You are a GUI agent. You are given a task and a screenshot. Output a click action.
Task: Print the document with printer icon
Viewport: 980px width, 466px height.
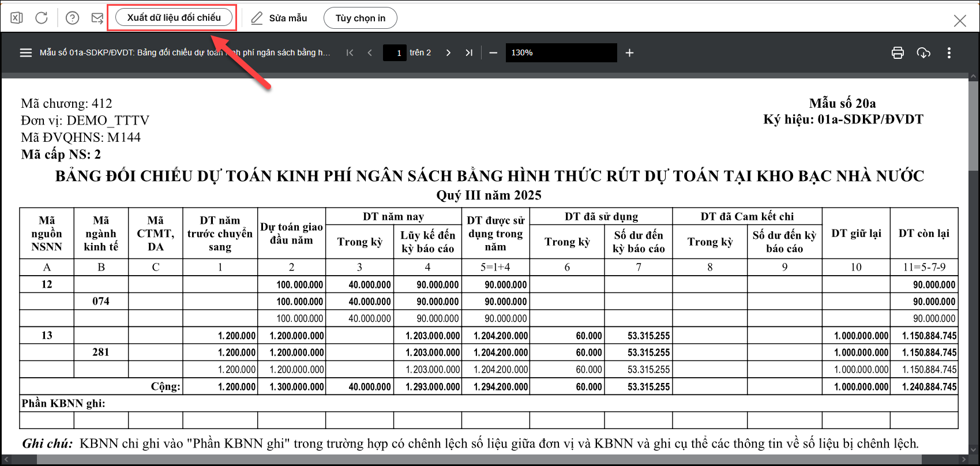898,53
